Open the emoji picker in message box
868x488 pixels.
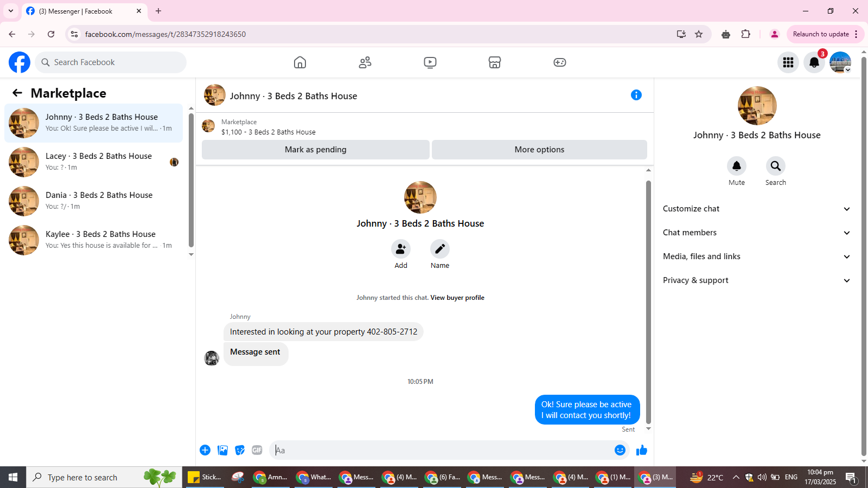coord(620,450)
